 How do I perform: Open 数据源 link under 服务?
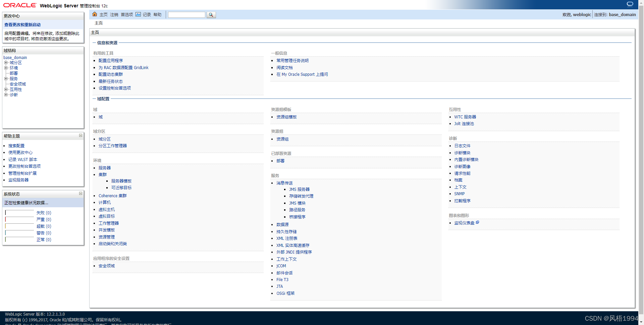282,225
